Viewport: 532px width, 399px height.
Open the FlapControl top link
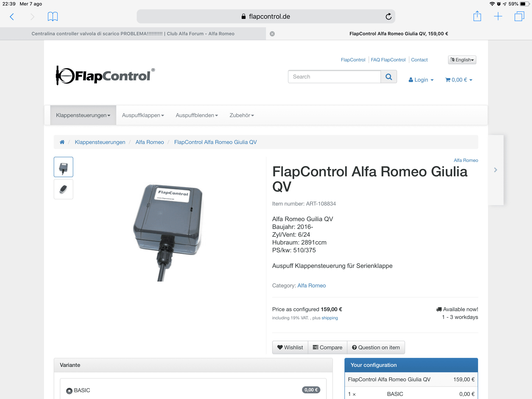tap(353, 60)
